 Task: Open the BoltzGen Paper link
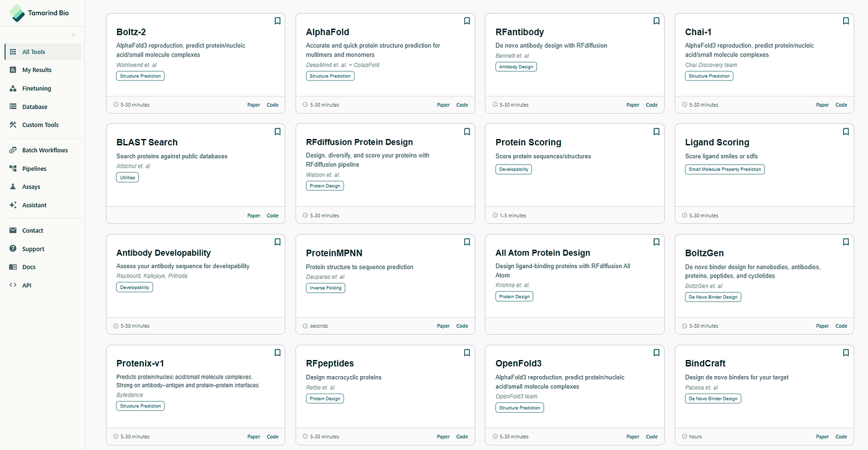823,326
